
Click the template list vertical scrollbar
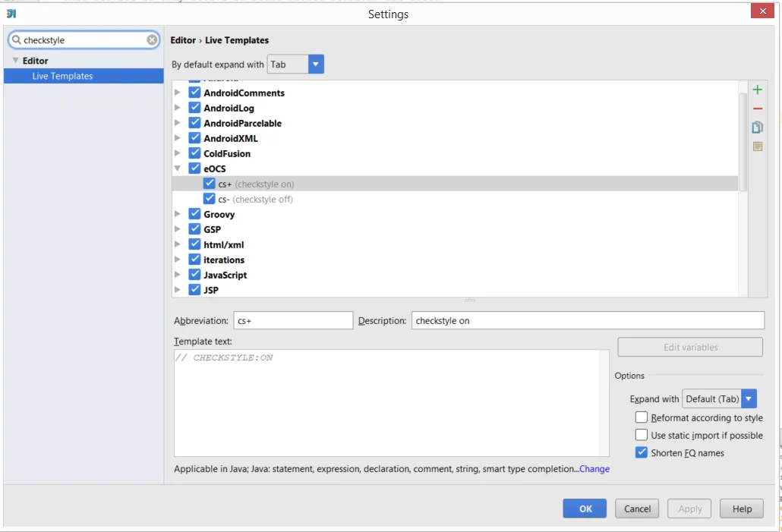click(743, 137)
